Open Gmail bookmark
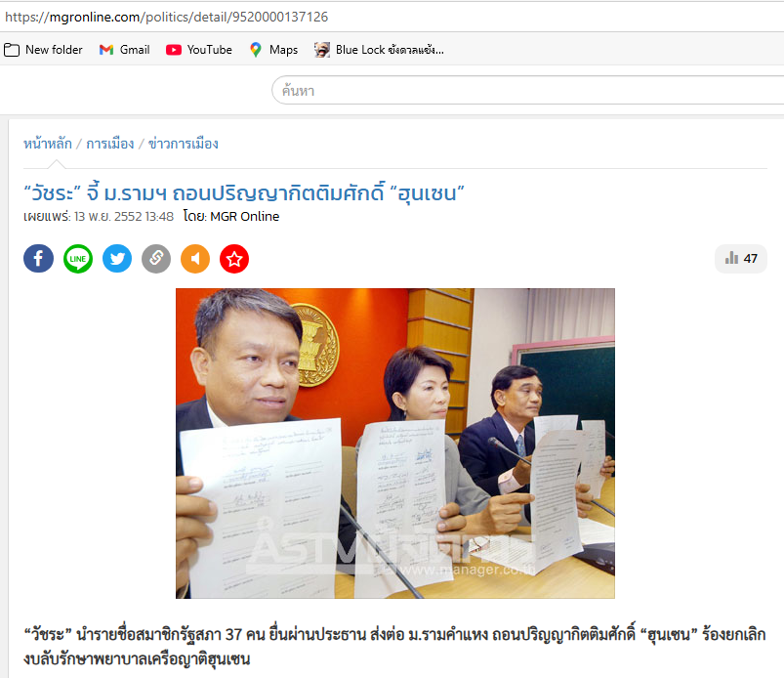This screenshot has width=784, height=678. (x=125, y=50)
